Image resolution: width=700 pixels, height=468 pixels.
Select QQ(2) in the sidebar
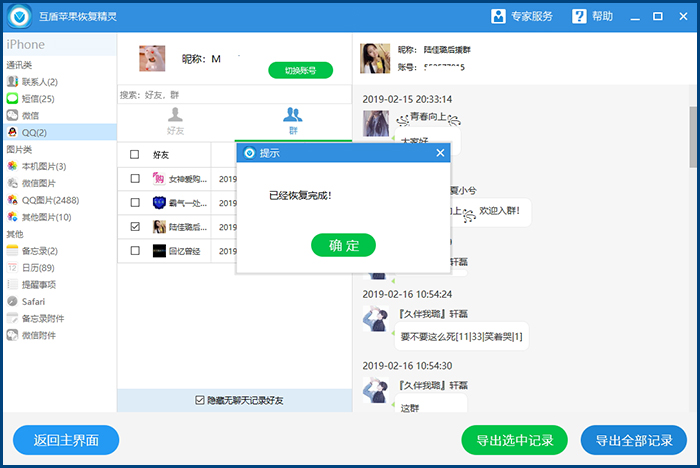[x=60, y=132]
